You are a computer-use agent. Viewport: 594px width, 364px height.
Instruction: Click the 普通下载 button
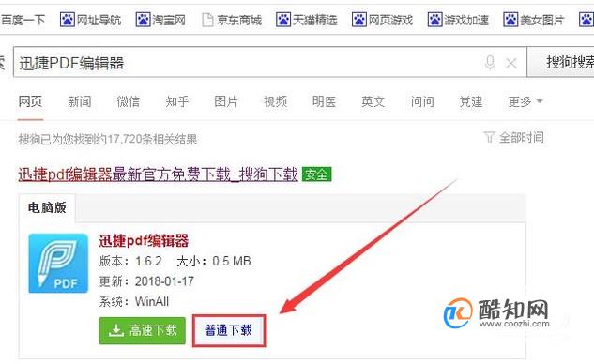229,330
